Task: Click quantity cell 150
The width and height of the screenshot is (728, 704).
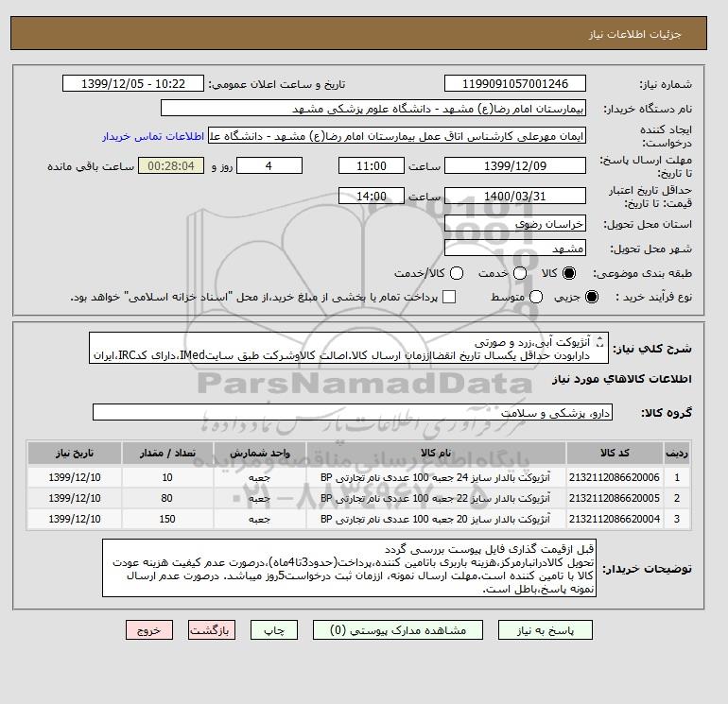Action: (167, 520)
